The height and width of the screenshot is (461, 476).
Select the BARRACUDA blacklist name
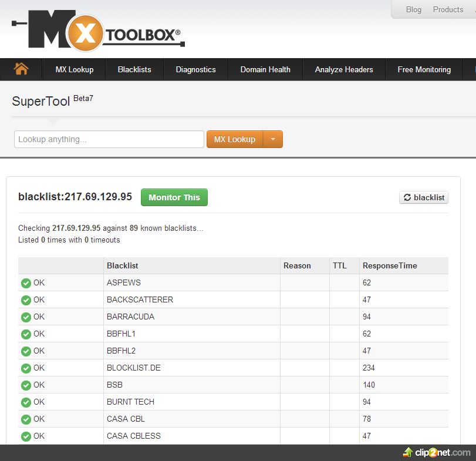[x=130, y=317]
